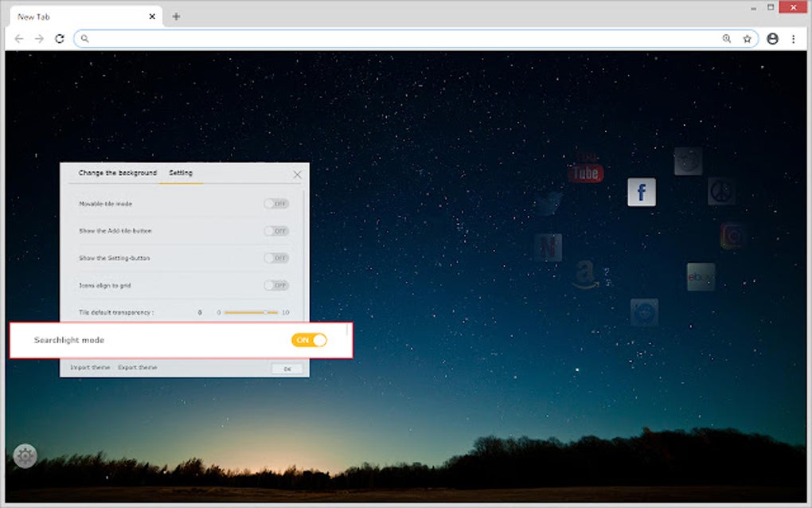Enable Icons align to grid
The width and height of the screenshot is (812, 508).
tap(274, 285)
